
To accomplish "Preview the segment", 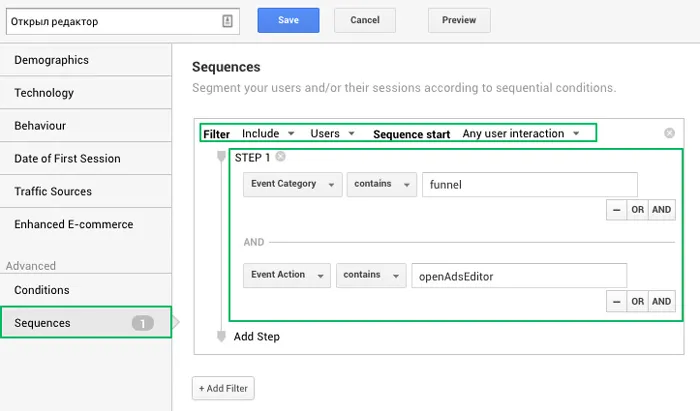I will [x=459, y=20].
